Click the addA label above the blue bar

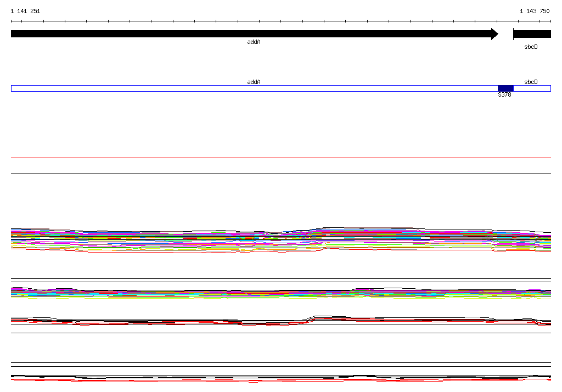pyautogui.click(x=254, y=82)
